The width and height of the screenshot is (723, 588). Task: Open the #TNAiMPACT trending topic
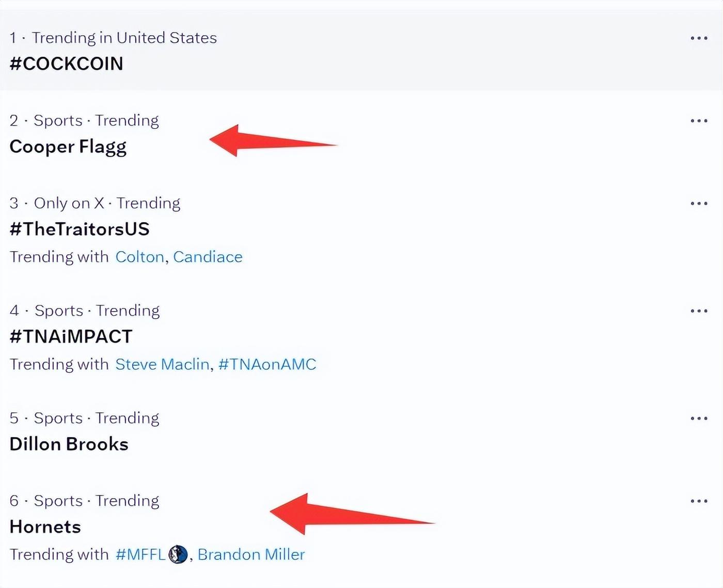(x=71, y=336)
